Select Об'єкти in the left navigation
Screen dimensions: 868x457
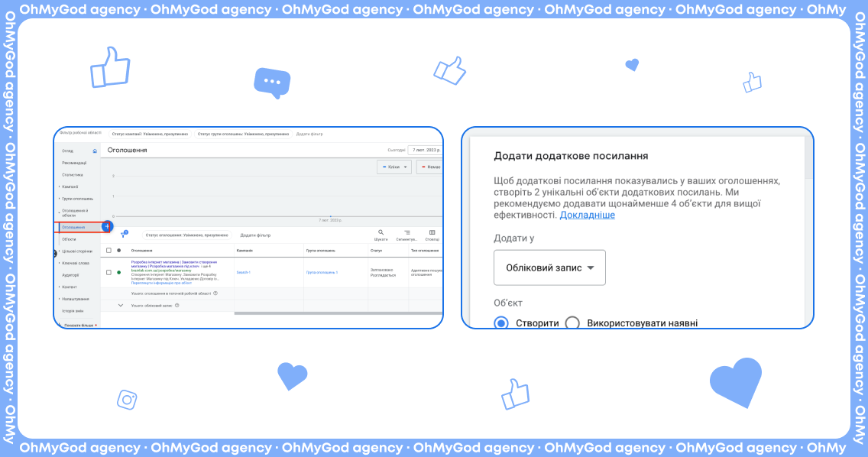(x=69, y=239)
